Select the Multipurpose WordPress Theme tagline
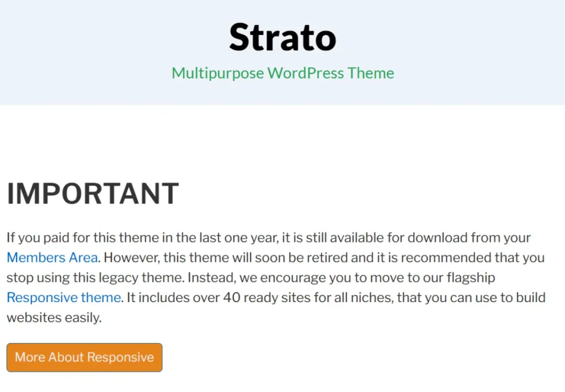The image size is (565, 392). pos(282,73)
